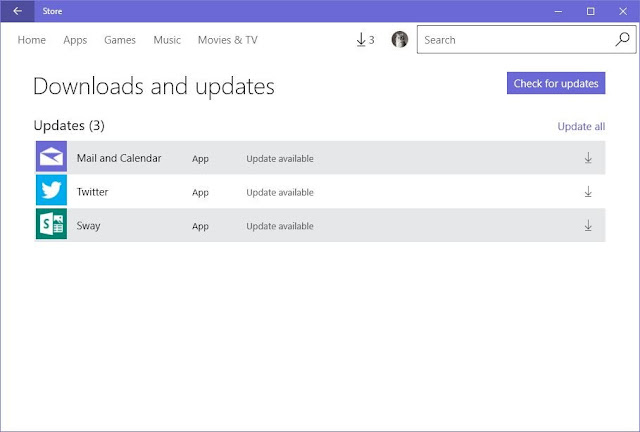Go back using the Store back arrow
Viewport: 640px width, 432px height.
tap(17, 11)
